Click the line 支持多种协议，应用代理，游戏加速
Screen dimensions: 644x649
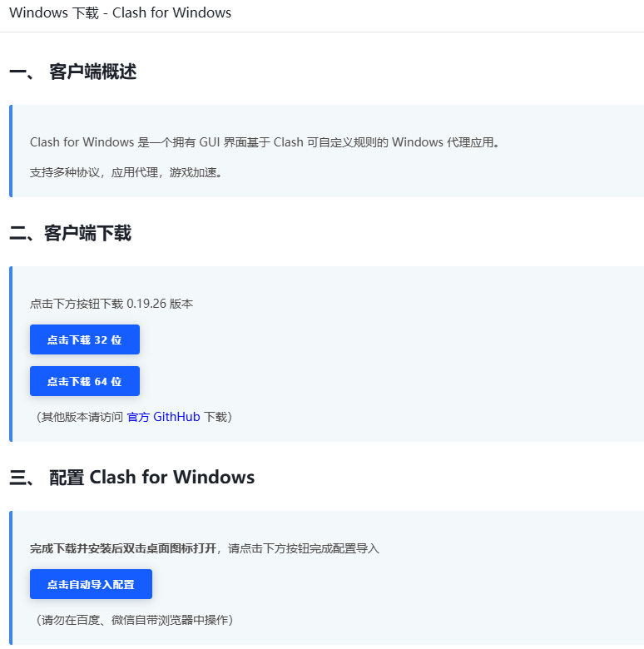(x=126, y=172)
